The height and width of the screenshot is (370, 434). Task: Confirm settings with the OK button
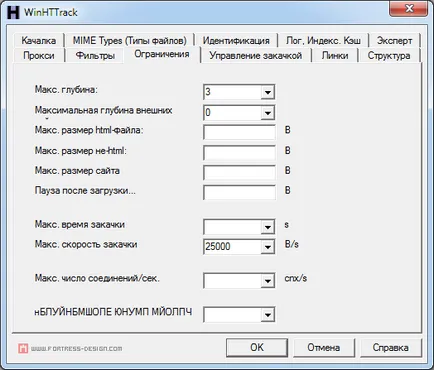[257, 348]
